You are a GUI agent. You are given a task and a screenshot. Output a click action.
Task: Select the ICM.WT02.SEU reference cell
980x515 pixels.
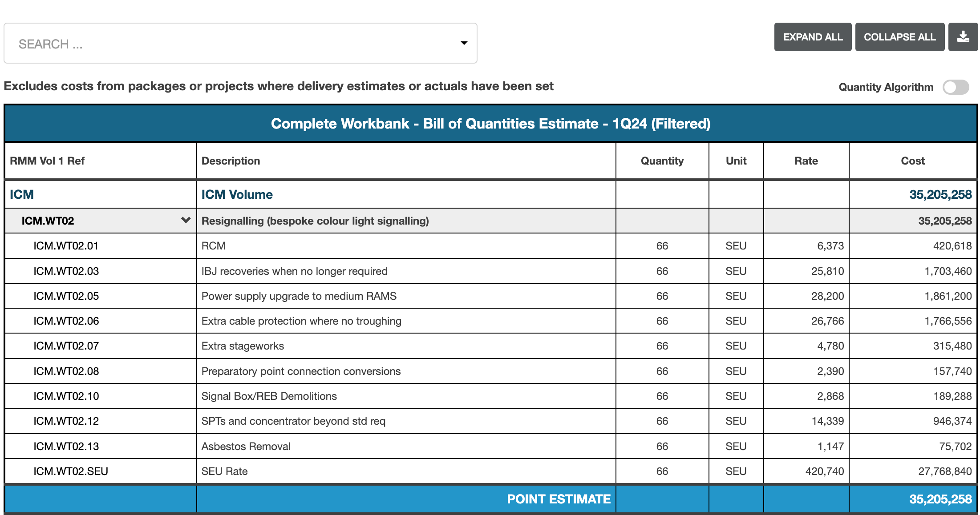[x=71, y=471]
